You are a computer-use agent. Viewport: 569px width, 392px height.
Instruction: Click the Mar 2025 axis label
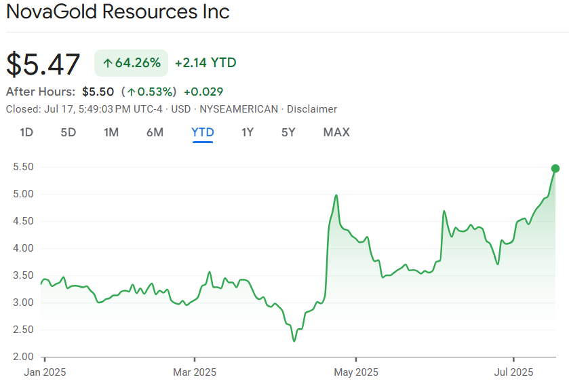pos(195,372)
